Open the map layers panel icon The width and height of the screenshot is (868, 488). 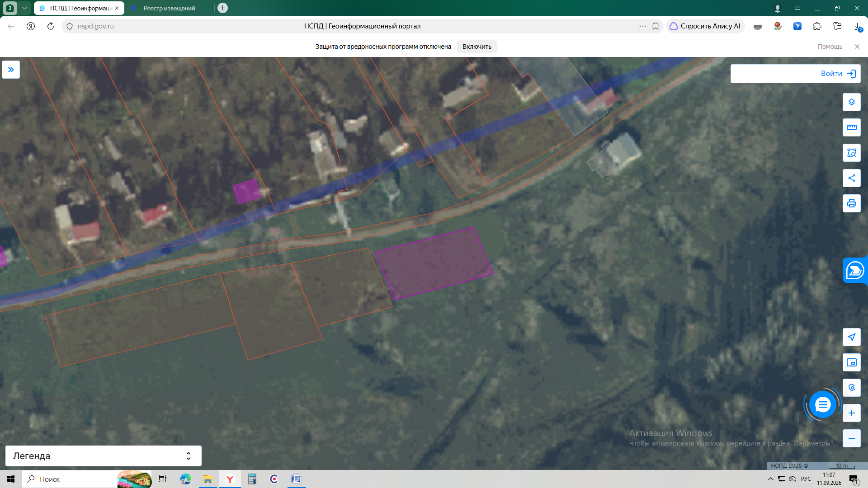tap(851, 102)
